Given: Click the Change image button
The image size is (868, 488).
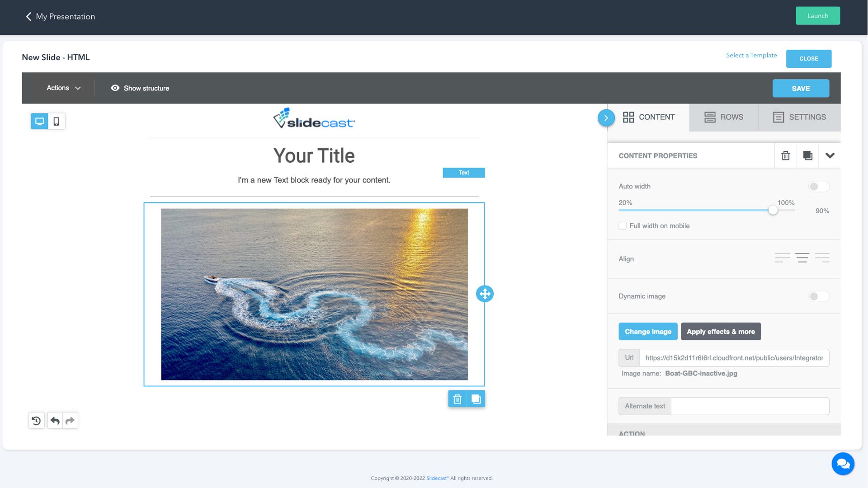Looking at the screenshot, I should click(x=647, y=332).
